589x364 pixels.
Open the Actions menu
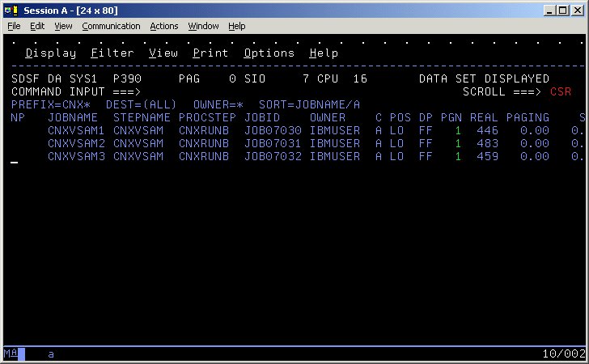point(164,26)
